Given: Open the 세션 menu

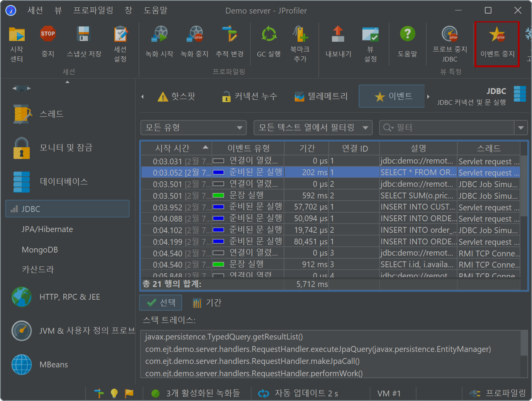Looking at the screenshot, I should point(35,10).
